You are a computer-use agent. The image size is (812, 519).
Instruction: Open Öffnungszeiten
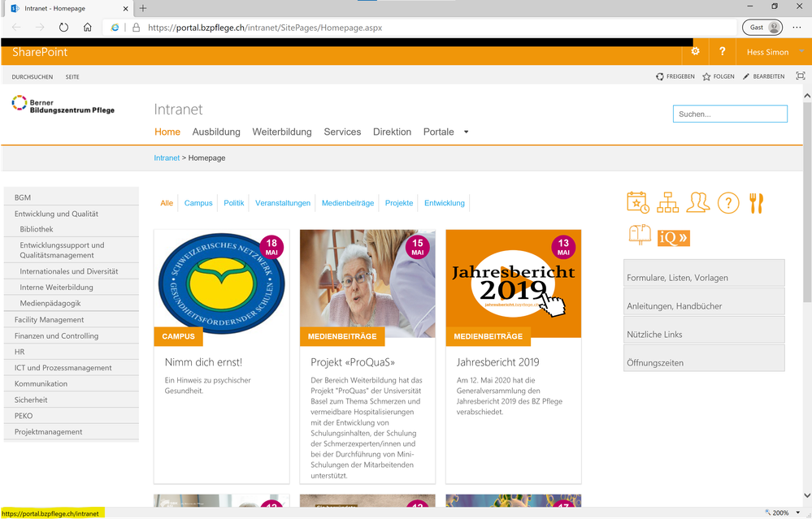click(x=704, y=358)
